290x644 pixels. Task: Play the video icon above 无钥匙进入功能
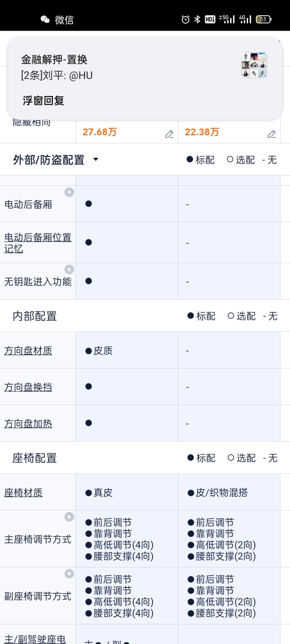click(x=69, y=269)
